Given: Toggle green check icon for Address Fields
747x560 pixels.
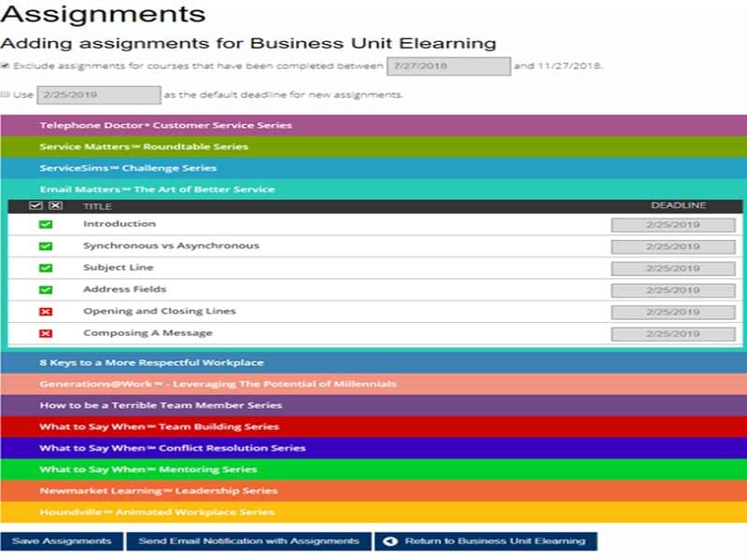Looking at the screenshot, I should pos(46,290).
